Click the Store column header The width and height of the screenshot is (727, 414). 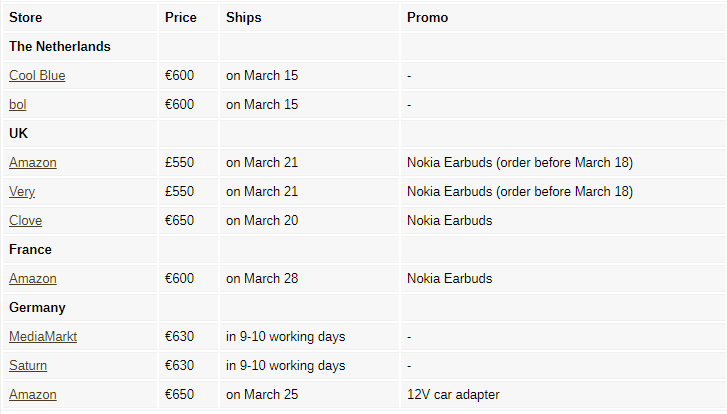(x=26, y=17)
